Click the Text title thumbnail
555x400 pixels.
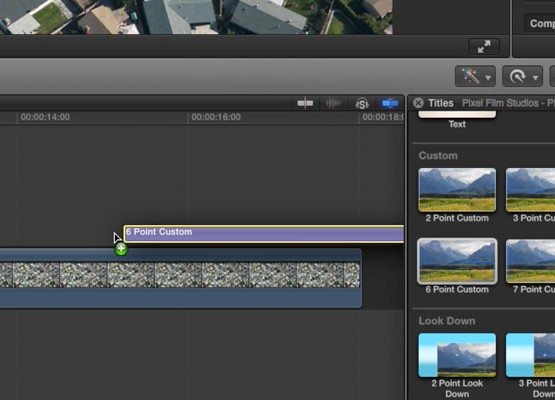pyautogui.click(x=457, y=114)
